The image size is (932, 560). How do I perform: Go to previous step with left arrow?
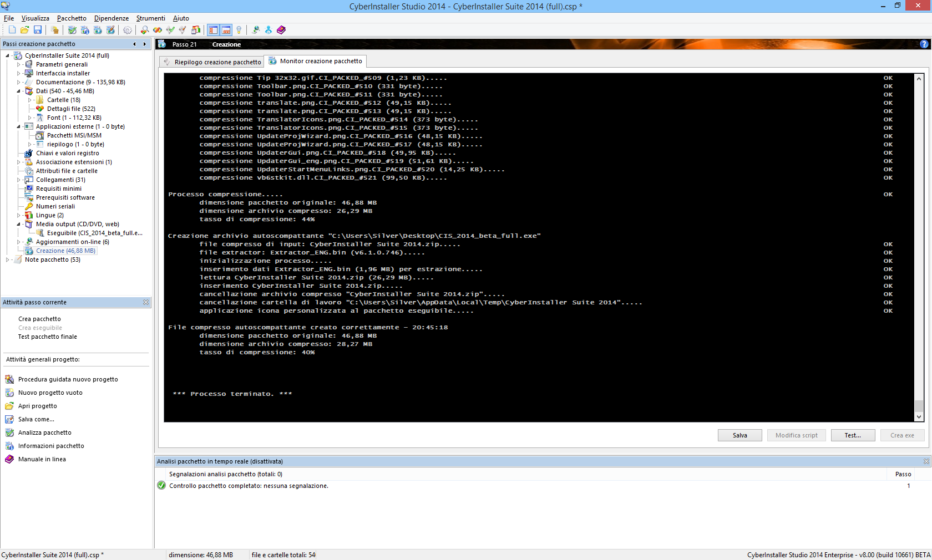click(134, 44)
